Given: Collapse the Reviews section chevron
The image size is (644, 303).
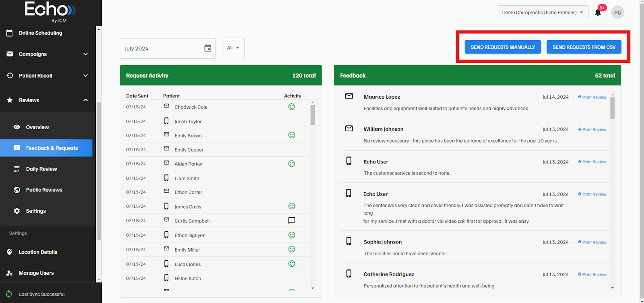Looking at the screenshot, I should (85, 100).
